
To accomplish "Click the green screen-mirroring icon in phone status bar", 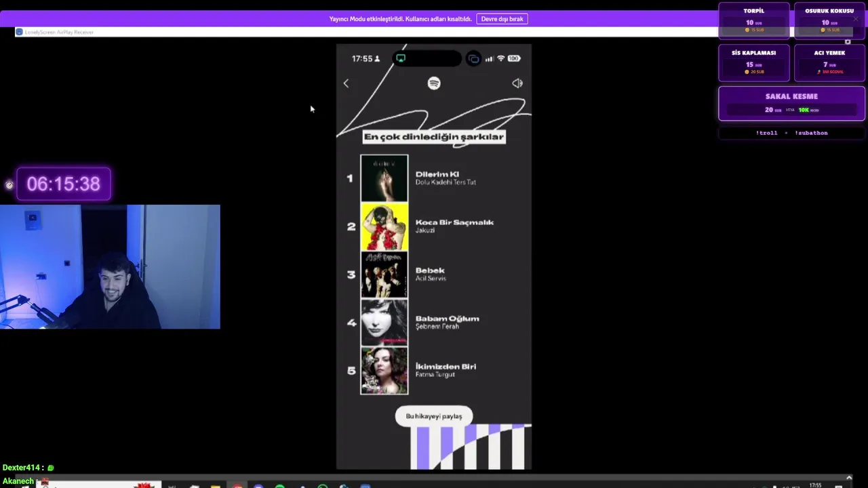I will pyautogui.click(x=401, y=58).
